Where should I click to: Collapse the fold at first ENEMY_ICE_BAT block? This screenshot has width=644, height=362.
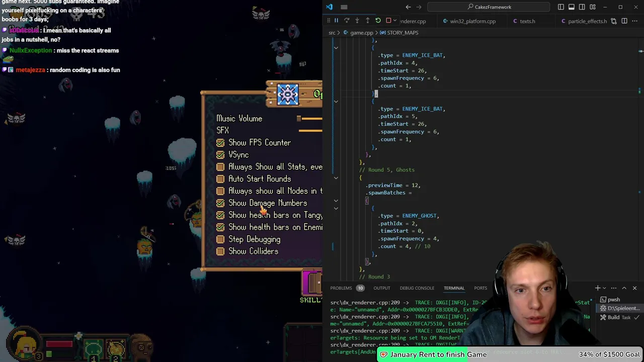(336, 48)
